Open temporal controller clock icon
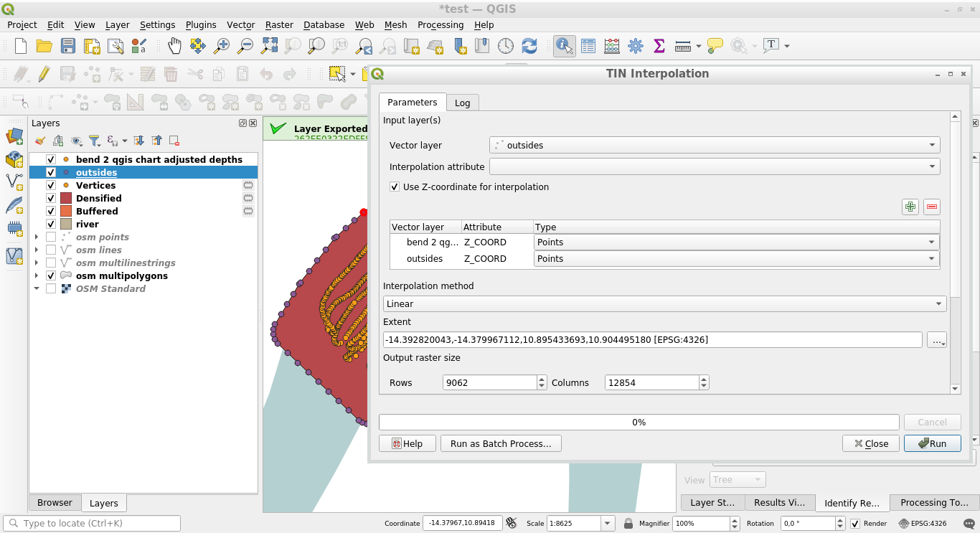The width and height of the screenshot is (980, 533). (506, 46)
